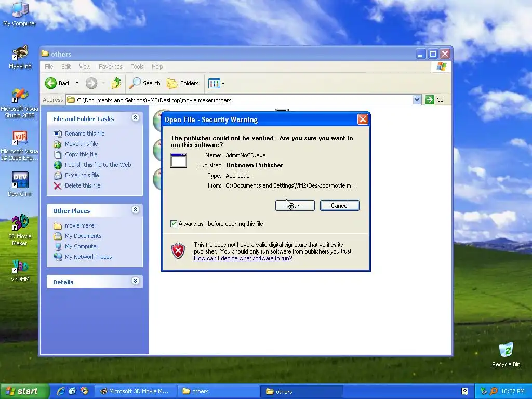Click the help question mark tray icon
The image size is (532, 399).
[x=465, y=392]
